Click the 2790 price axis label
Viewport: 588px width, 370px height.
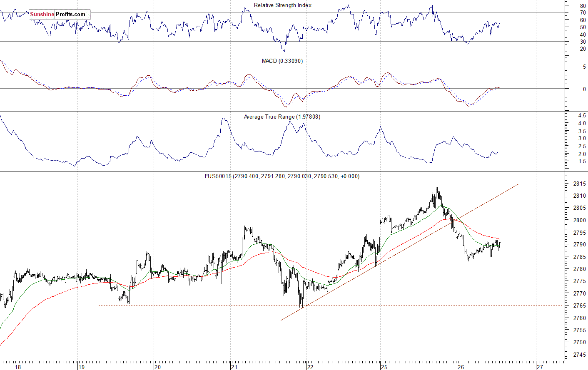click(579, 244)
